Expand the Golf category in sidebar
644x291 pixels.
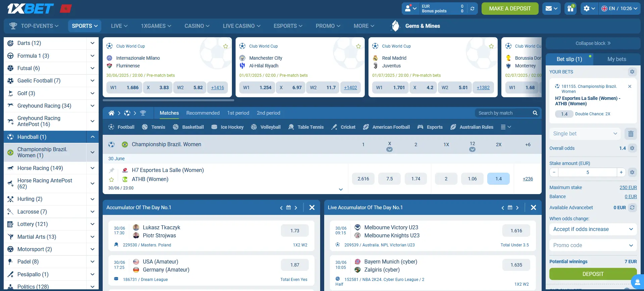(x=92, y=94)
